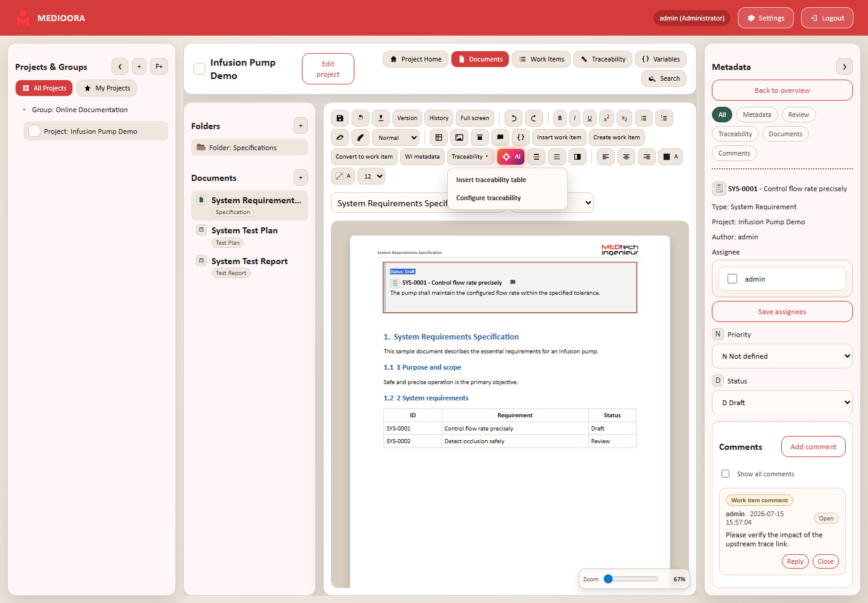Select the Review metadata filter tab
This screenshot has width=868, height=603.
799,115
